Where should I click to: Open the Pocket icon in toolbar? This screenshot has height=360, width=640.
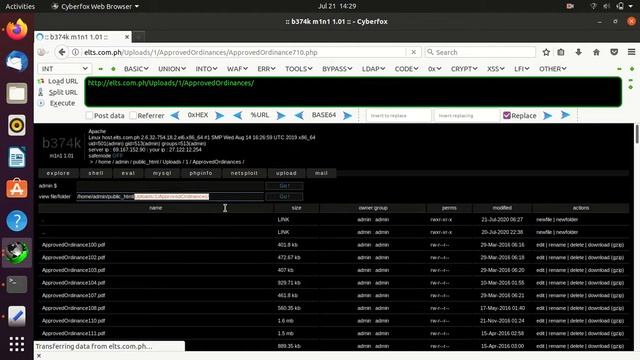[x=614, y=52]
